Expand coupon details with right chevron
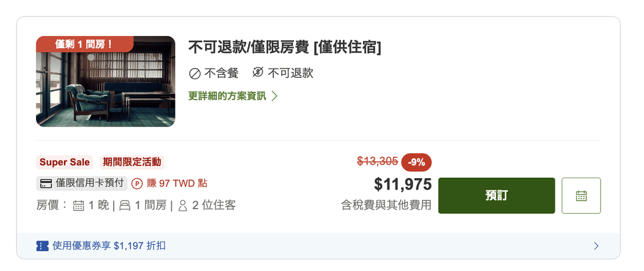Image resolution: width=644 pixels, height=271 pixels. [x=596, y=246]
